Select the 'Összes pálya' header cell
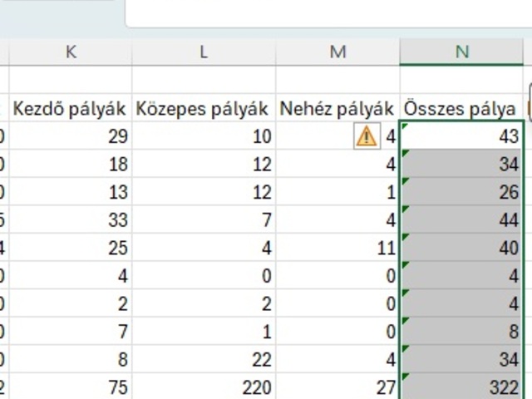532x399 pixels. pyautogui.click(x=461, y=109)
